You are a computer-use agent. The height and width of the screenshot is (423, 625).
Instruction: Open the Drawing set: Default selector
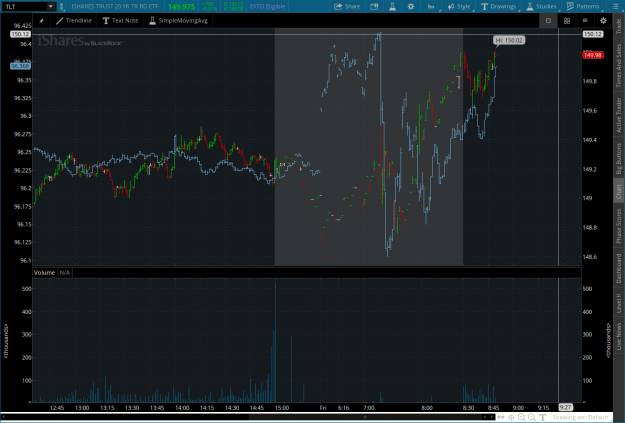pyautogui.click(x=580, y=417)
